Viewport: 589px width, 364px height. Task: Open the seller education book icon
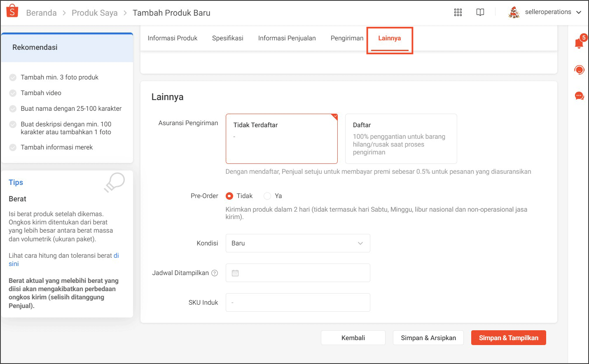click(480, 12)
